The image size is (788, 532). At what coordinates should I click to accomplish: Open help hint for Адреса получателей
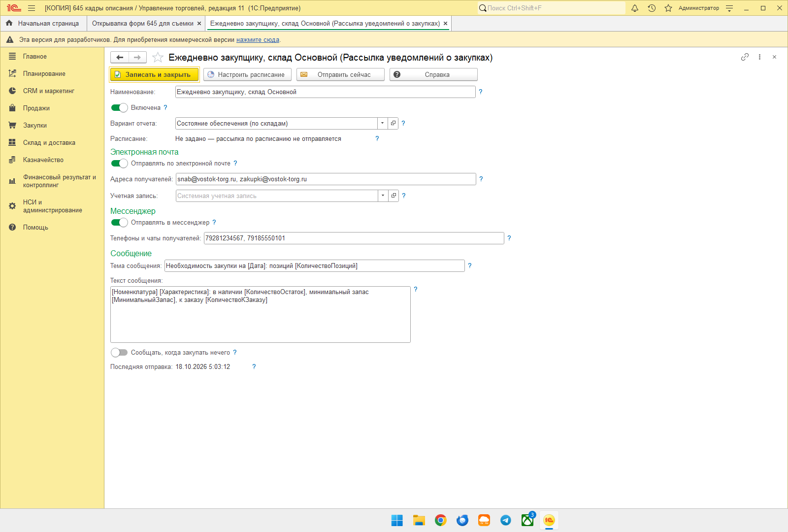click(481, 179)
